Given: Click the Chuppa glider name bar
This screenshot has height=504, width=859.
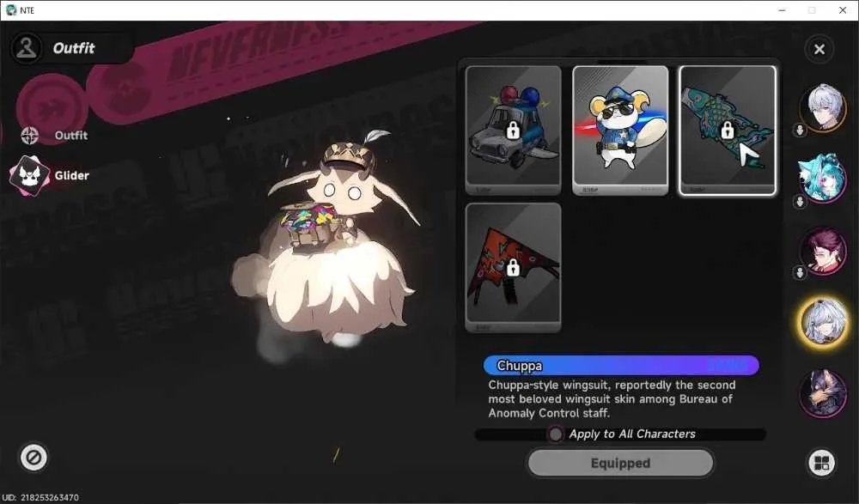Looking at the screenshot, I should click(x=621, y=366).
